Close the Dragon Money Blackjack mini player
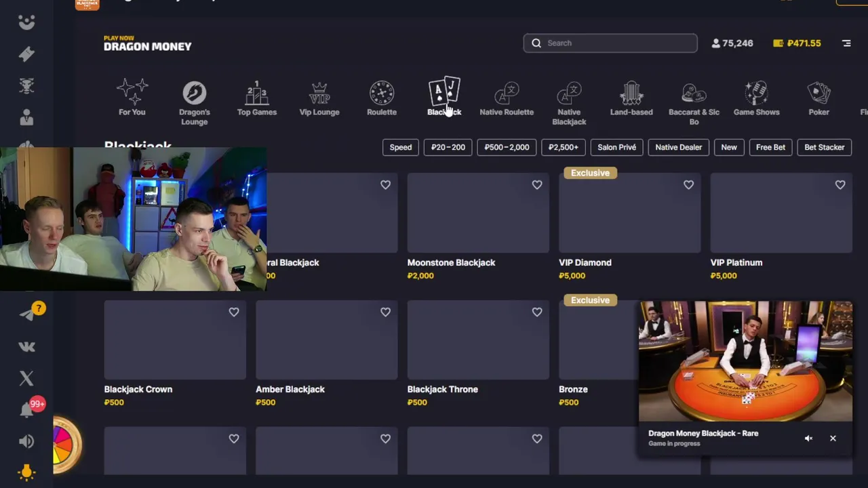868x488 pixels. pos(833,439)
